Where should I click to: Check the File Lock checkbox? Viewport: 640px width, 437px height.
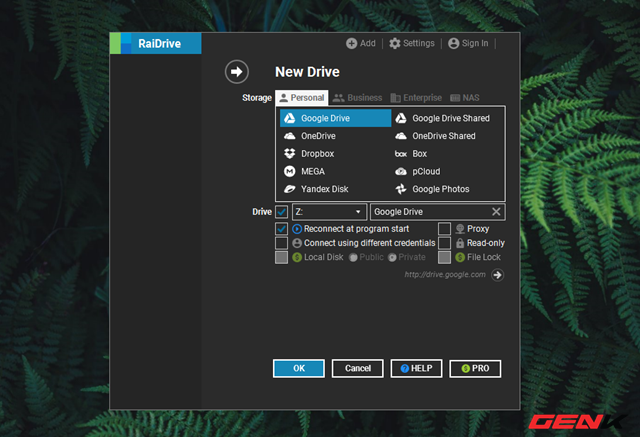coord(444,257)
